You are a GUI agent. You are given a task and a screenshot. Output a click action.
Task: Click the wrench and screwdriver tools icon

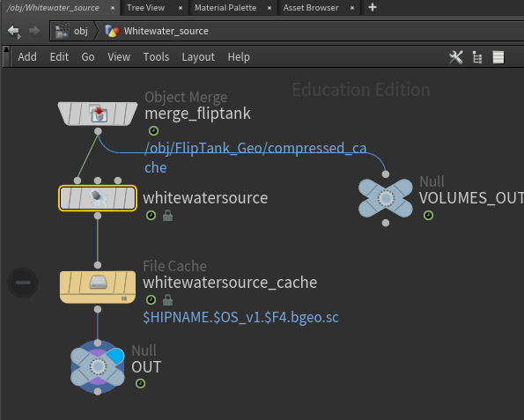(456, 57)
